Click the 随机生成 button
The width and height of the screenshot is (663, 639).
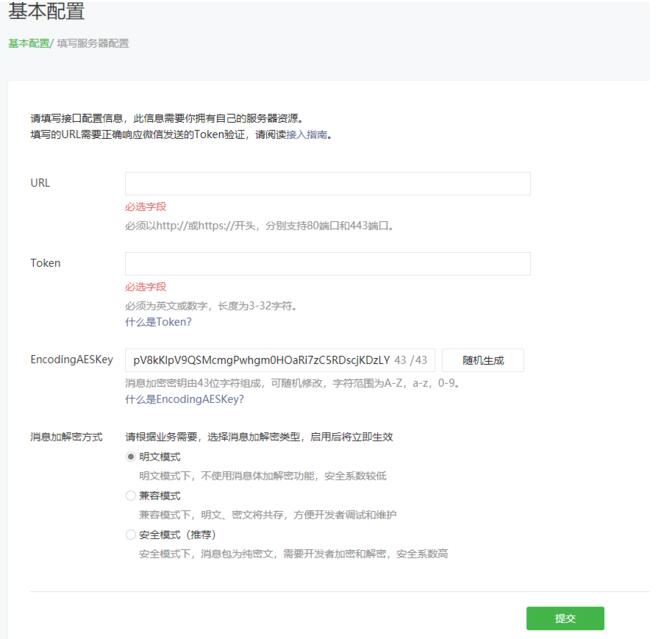(x=483, y=360)
